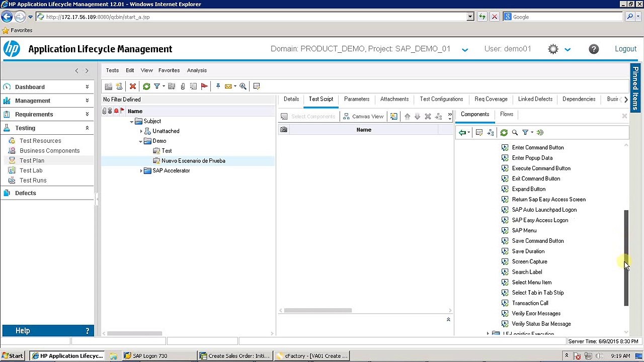Expand the Dashboard sidebar module
This screenshot has width=644, height=362.
click(87, 87)
